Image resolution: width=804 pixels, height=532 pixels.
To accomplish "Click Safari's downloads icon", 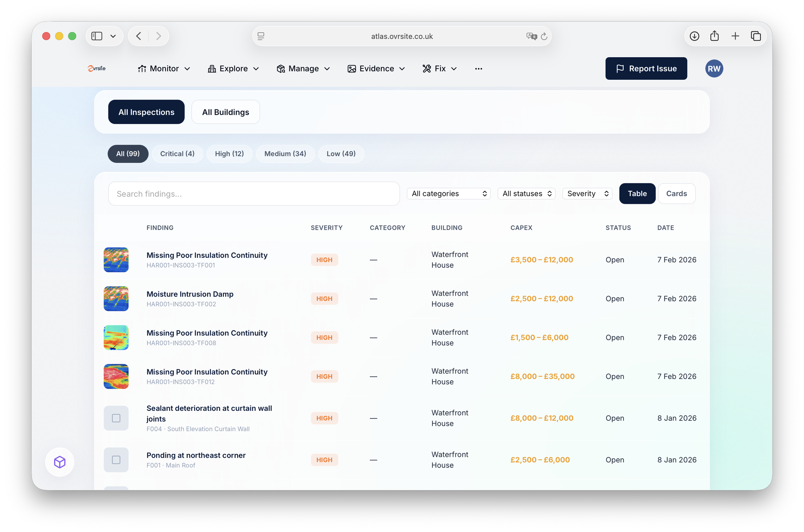I will pos(694,36).
